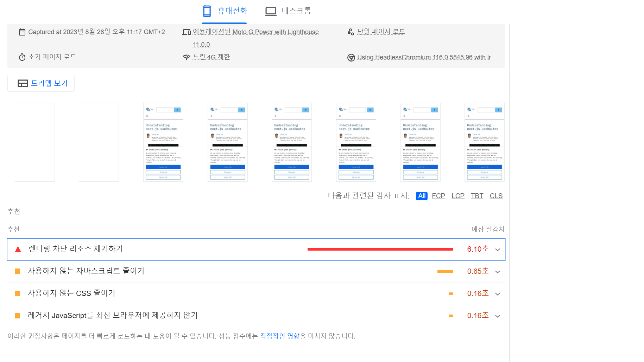Select the third filmstrip screenshot
This screenshot has height=362, width=644.
pos(163,142)
